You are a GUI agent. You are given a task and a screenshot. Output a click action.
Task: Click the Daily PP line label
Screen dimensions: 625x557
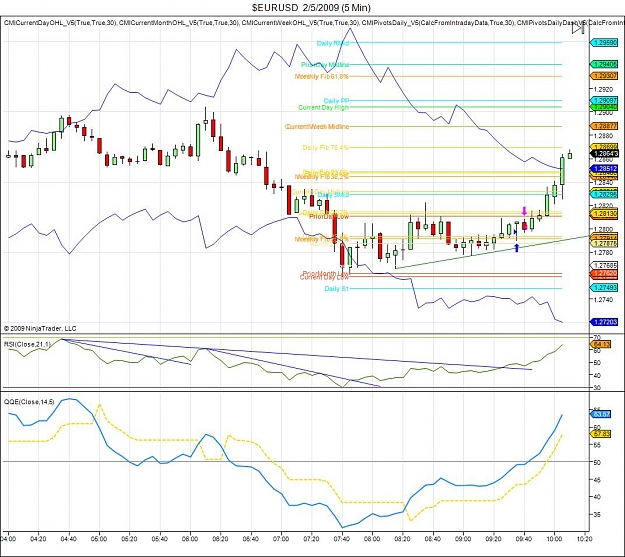(x=336, y=101)
